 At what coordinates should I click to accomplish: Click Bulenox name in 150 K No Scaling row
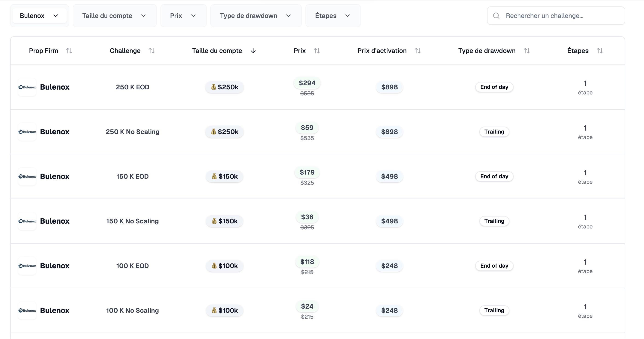tap(55, 221)
